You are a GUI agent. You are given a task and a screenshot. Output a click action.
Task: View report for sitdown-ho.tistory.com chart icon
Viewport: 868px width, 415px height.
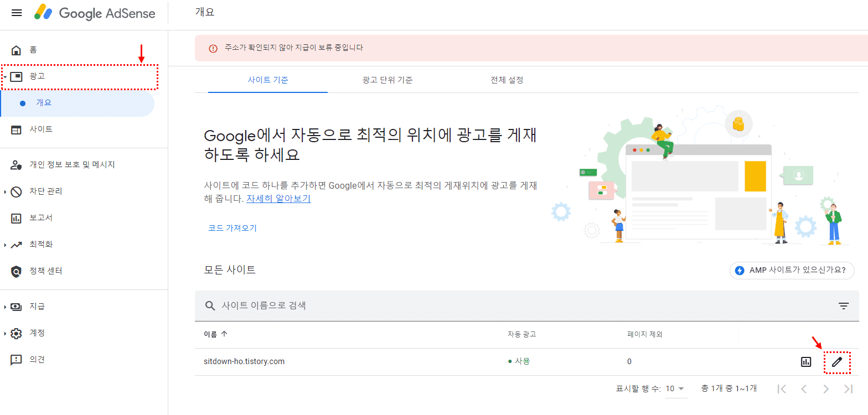(x=806, y=362)
